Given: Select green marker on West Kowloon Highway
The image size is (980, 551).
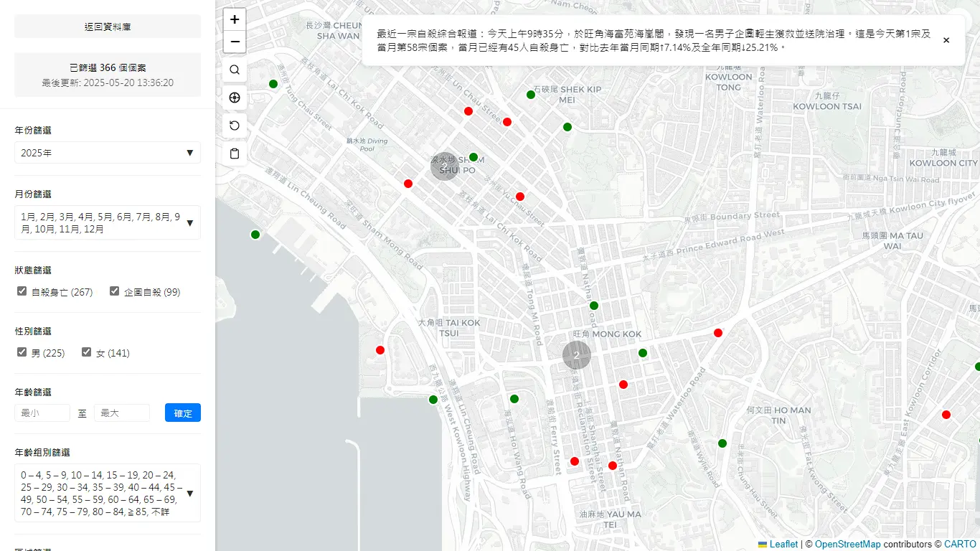Looking at the screenshot, I should coord(433,400).
